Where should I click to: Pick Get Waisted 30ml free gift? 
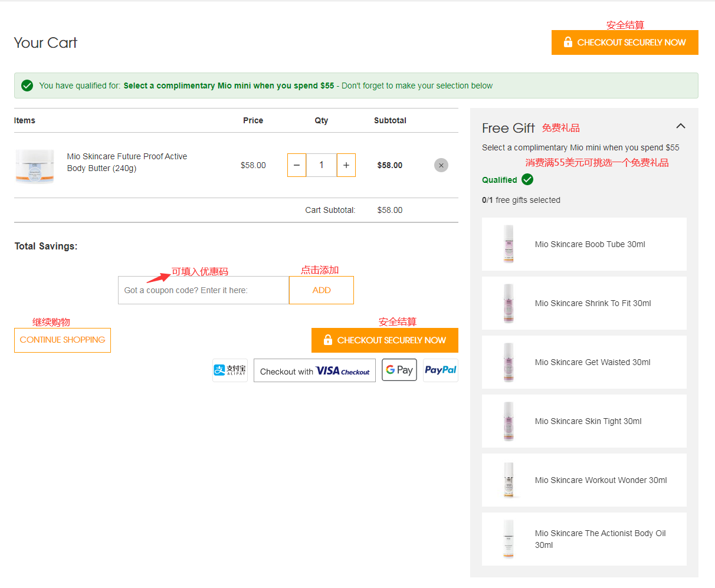[x=584, y=362]
